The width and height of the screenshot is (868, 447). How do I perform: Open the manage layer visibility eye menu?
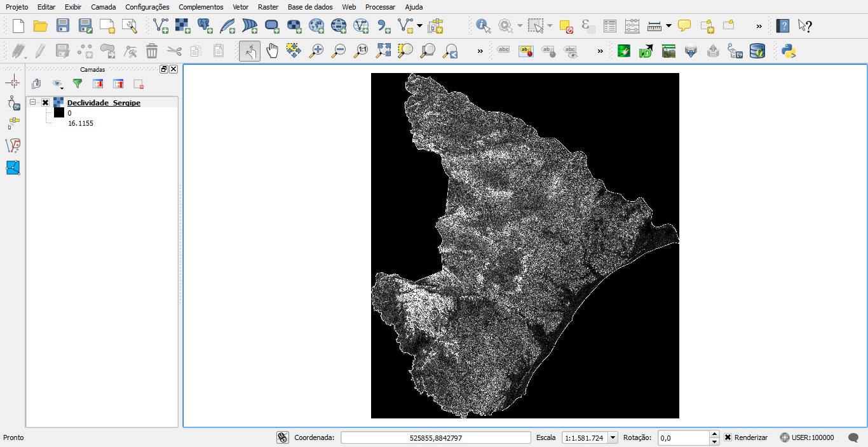click(58, 84)
